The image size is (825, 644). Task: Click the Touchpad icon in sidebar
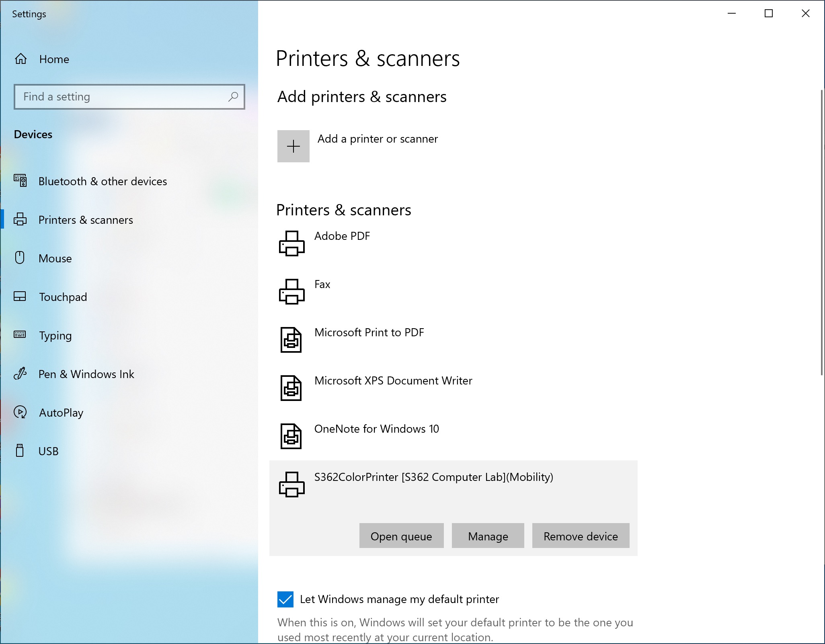click(x=20, y=296)
